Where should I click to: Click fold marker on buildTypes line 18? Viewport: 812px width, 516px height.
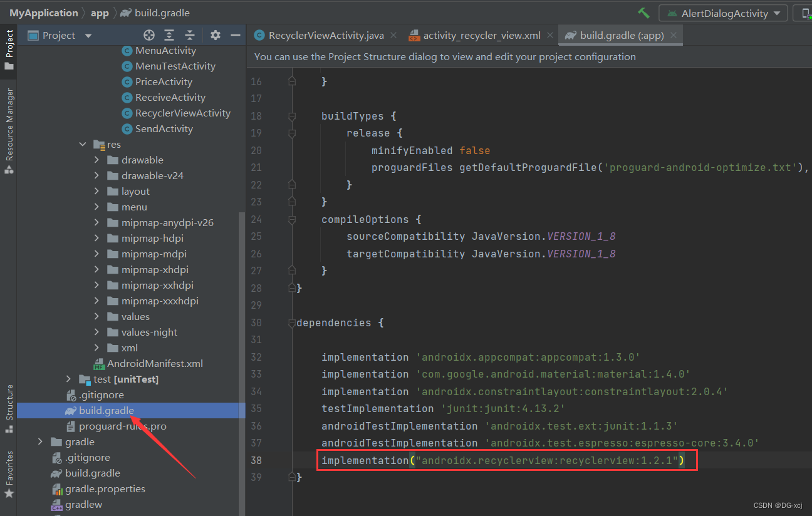[291, 116]
